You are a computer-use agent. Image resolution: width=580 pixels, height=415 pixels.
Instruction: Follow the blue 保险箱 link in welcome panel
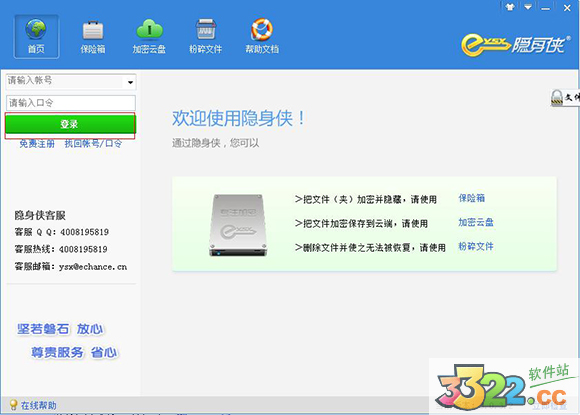(x=472, y=198)
